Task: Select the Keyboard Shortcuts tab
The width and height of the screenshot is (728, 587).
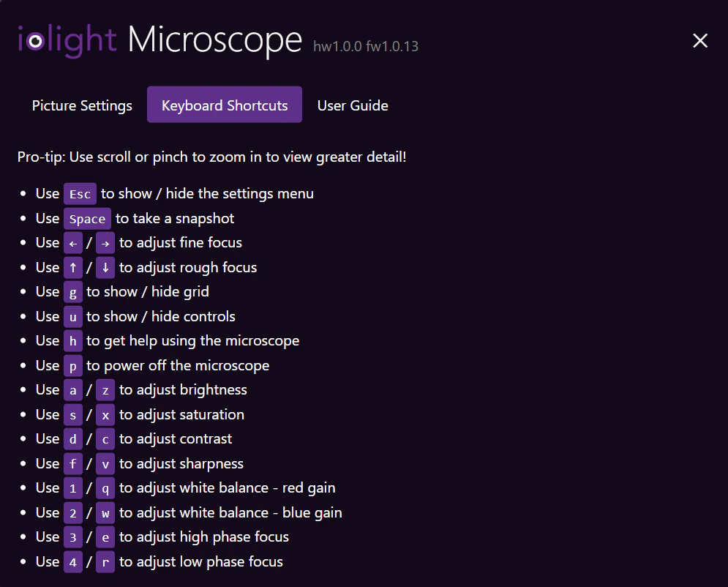Action: pos(224,105)
